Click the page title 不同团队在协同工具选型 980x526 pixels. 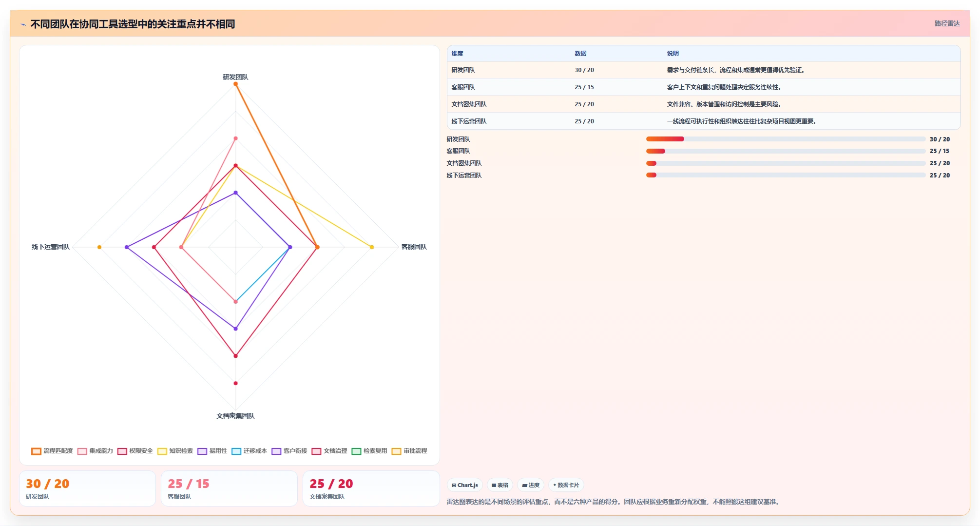click(133, 24)
